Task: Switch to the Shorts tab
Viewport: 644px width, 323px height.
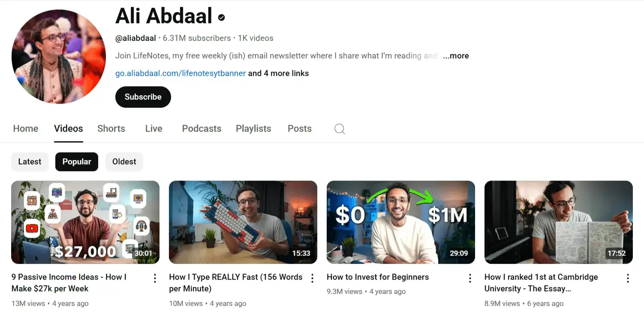Action: click(x=111, y=129)
